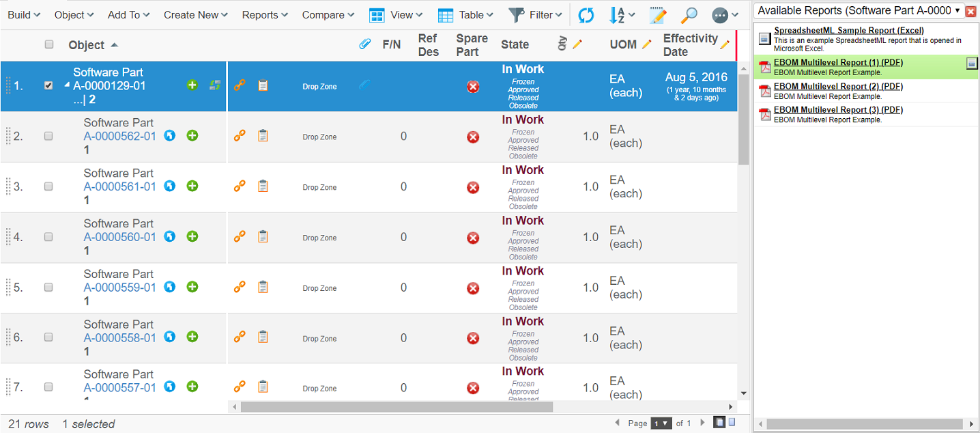
Task: Open the Available Reports combo box
Action: pos(859,11)
